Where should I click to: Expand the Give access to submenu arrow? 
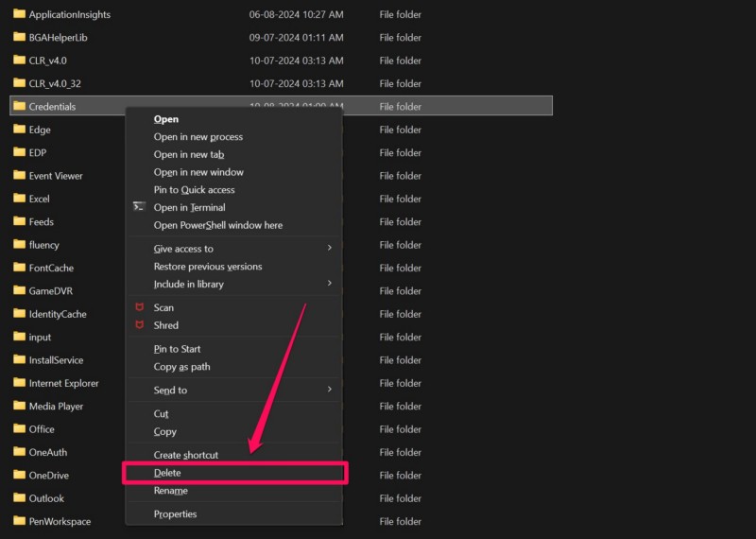pos(330,249)
